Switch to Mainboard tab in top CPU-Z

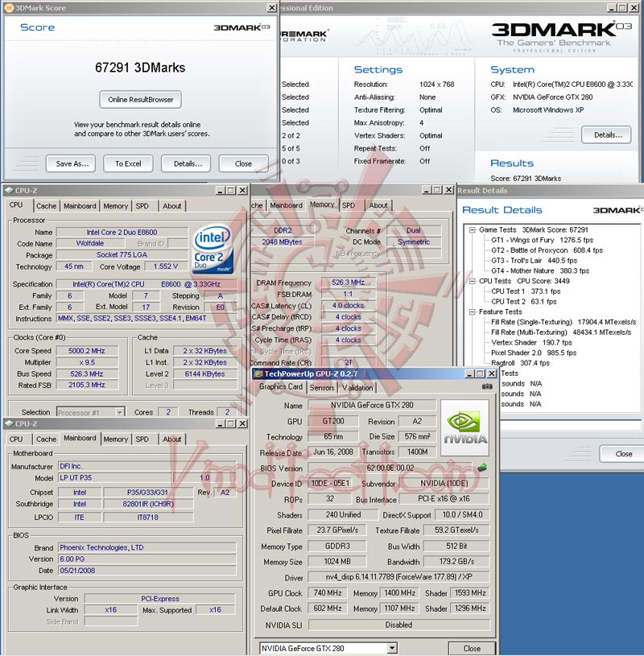click(x=80, y=206)
